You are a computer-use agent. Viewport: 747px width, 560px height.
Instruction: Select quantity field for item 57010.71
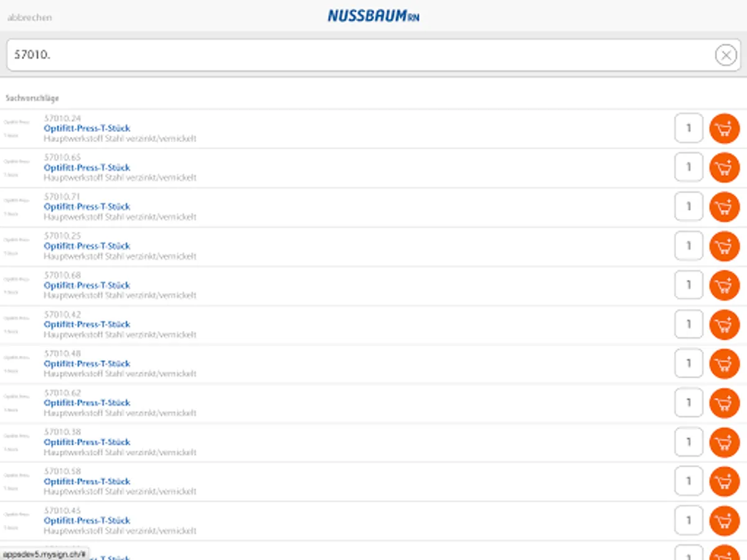[688, 207]
